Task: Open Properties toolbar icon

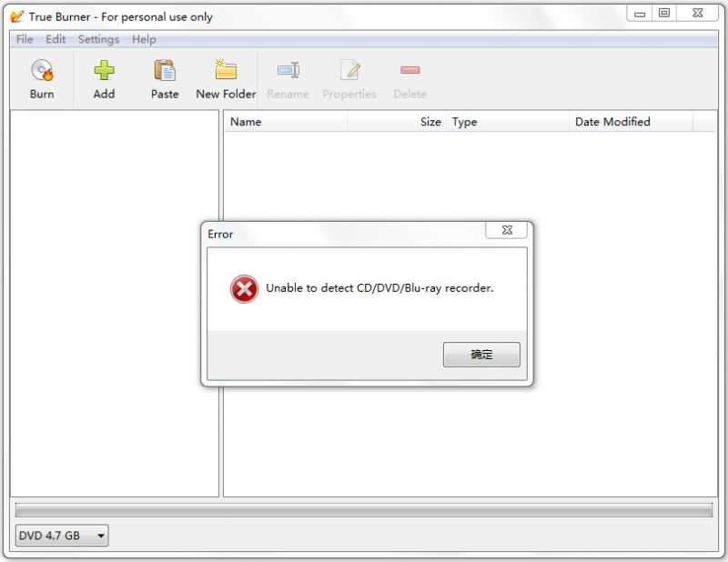Action: tap(349, 71)
